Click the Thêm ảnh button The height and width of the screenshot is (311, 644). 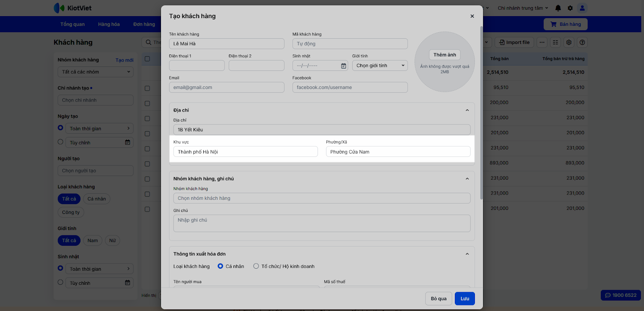[x=444, y=55]
